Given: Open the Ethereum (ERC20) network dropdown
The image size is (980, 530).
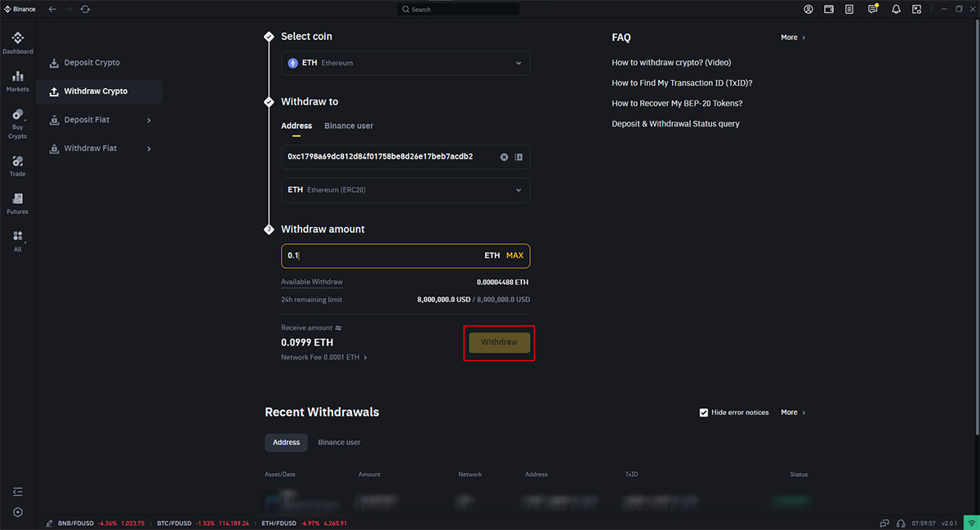Looking at the screenshot, I should tap(406, 190).
